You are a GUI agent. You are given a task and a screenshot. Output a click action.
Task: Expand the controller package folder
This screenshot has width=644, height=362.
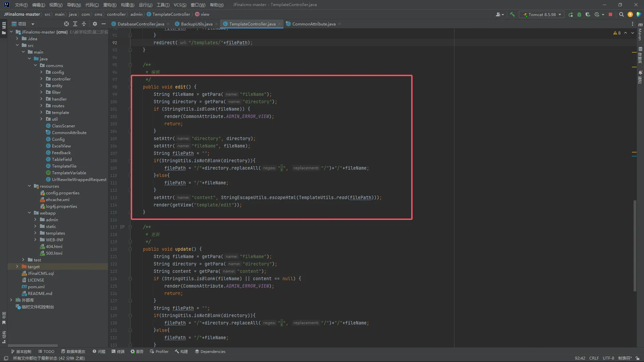(41, 79)
